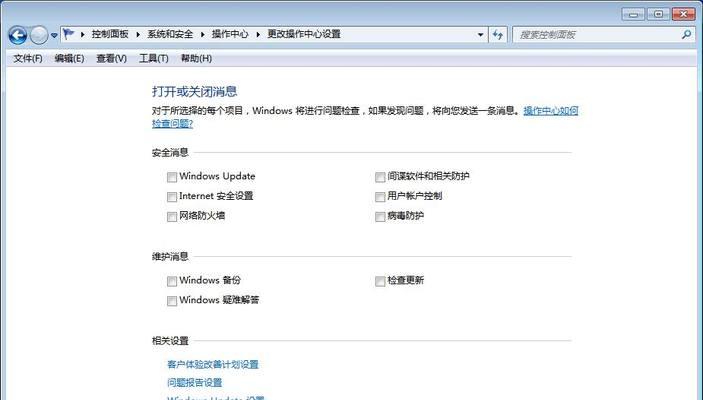Open the 查看(V) menu
The width and height of the screenshot is (703, 400).
(x=111, y=58)
